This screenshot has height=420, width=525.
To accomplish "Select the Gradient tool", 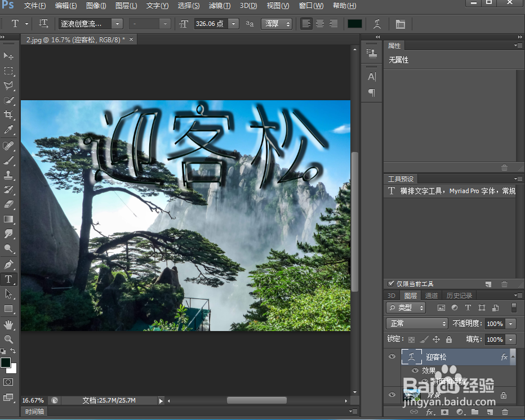I will [8, 219].
